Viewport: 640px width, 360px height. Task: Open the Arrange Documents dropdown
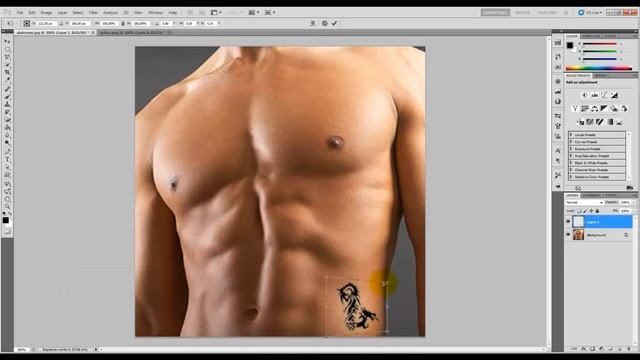pos(254,12)
